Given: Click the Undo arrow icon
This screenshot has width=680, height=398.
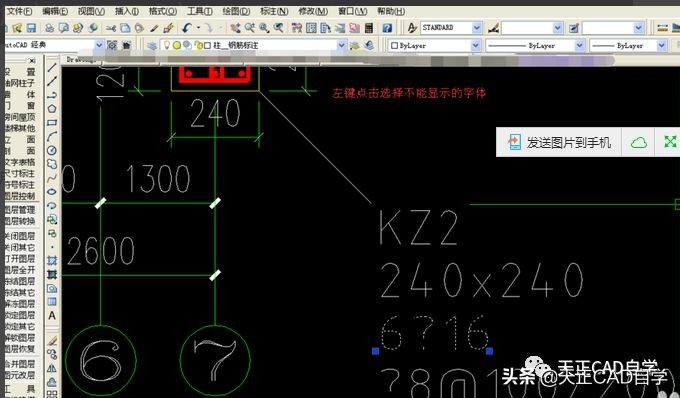Looking at the screenshot, I should point(187,28).
